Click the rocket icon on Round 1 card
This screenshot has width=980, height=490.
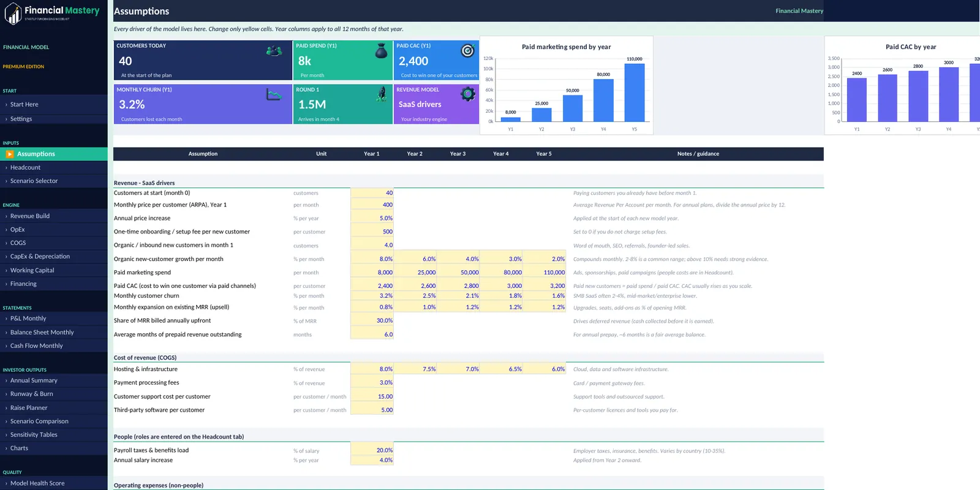[x=382, y=94]
